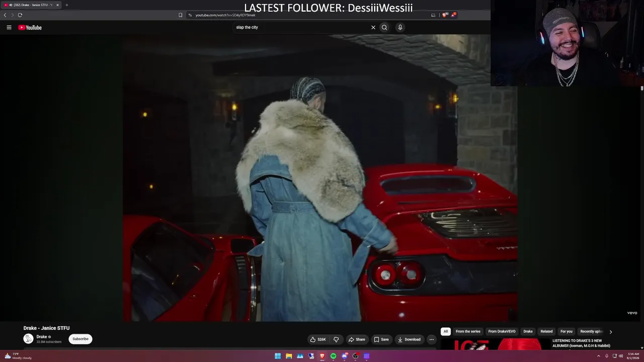The image size is (644, 362).
Task: Select the All filter chip
Action: (445, 331)
